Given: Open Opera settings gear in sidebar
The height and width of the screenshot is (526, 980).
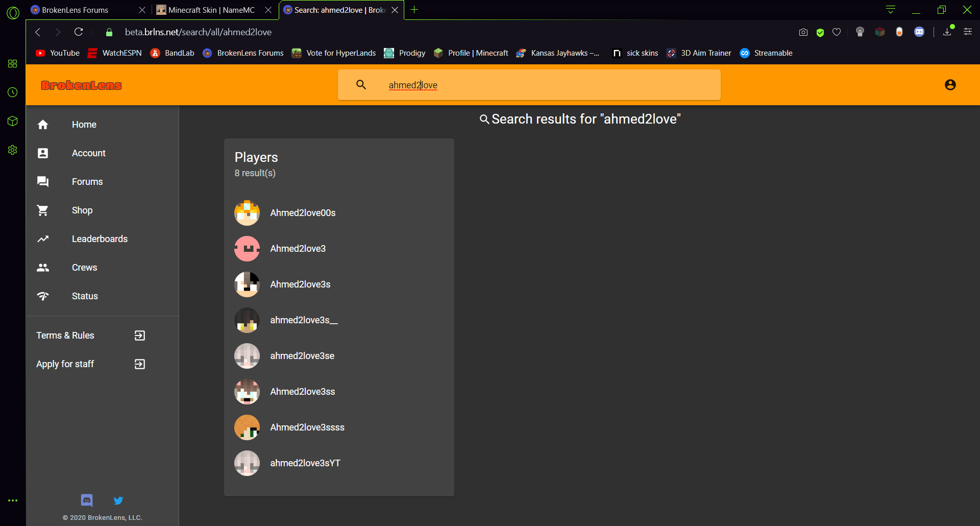Looking at the screenshot, I should (x=13, y=150).
